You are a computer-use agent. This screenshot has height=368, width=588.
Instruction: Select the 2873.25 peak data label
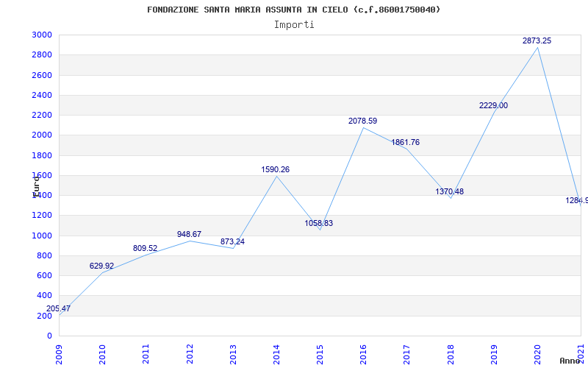pos(537,40)
